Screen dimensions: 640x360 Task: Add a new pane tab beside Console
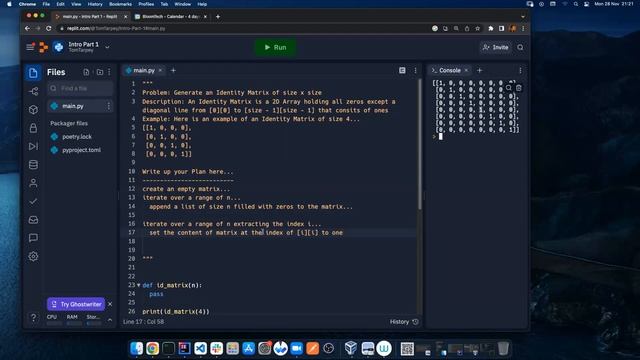point(480,70)
